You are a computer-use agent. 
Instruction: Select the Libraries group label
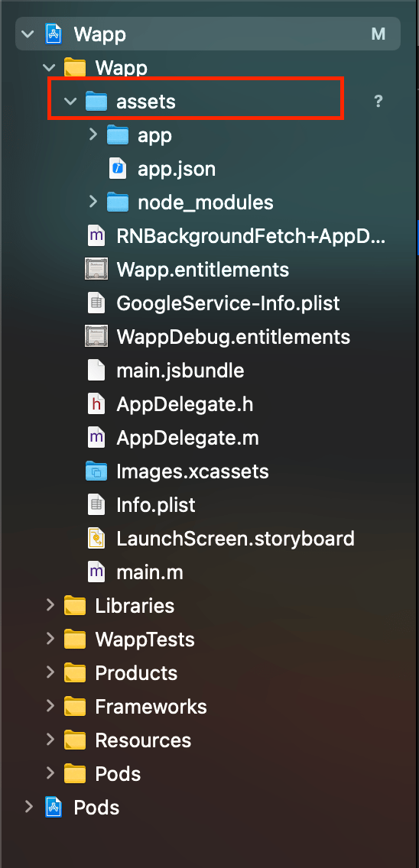point(135,606)
